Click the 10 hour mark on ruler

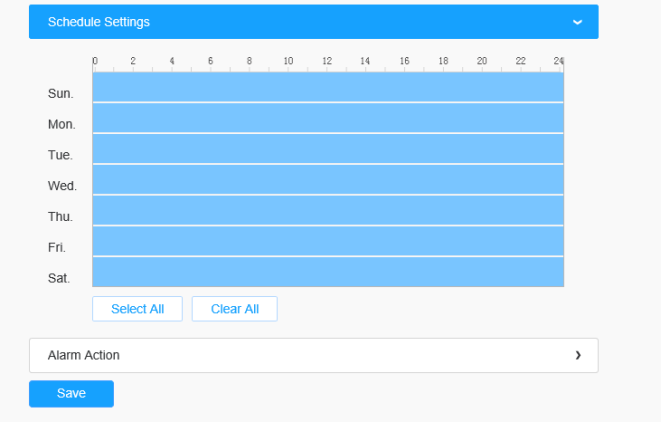pos(288,62)
